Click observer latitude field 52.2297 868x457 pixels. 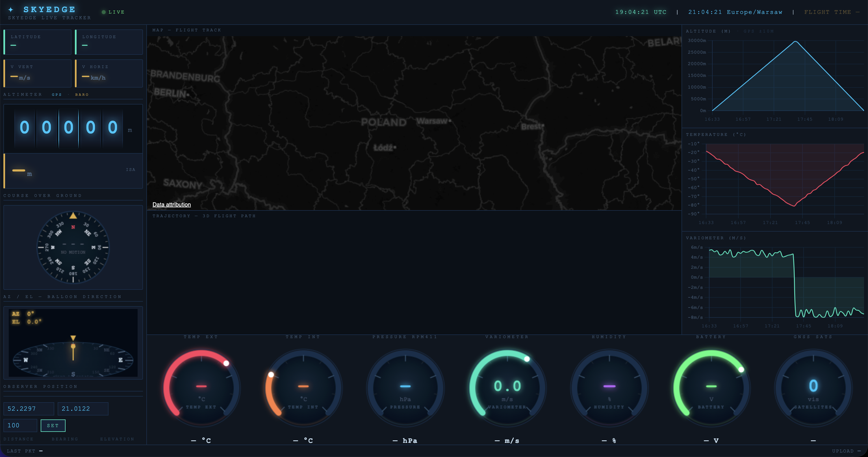click(29, 408)
